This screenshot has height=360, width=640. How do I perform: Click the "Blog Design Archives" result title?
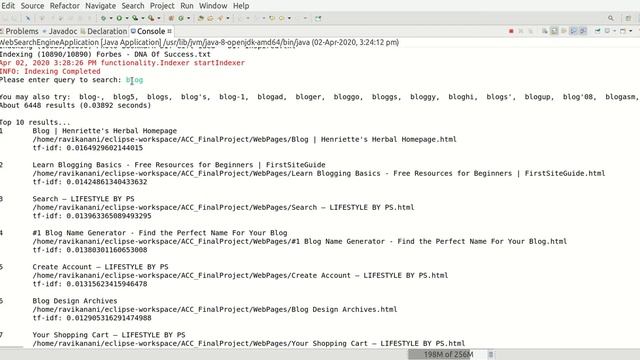75,300
